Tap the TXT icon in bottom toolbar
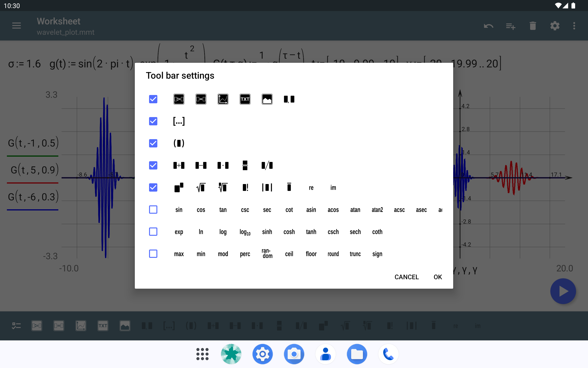Viewport: 588px width, 368px height. (103, 326)
